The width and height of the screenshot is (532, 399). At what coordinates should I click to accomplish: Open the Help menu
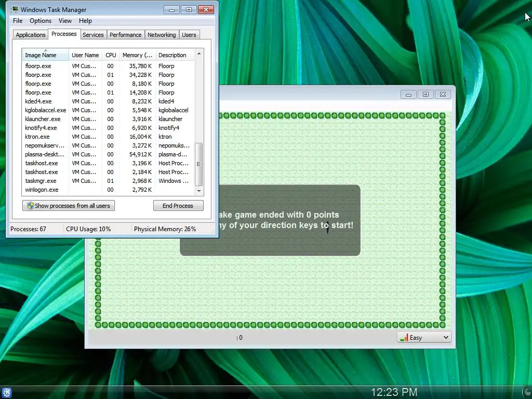point(85,21)
